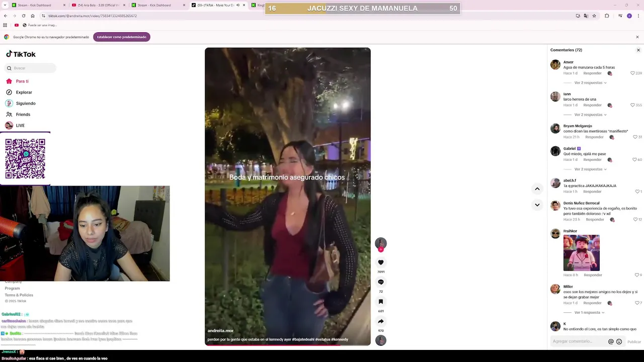This screenshot has width=644, height=362.
Task: Close the comments panel
Action: [x=638, y=50]
